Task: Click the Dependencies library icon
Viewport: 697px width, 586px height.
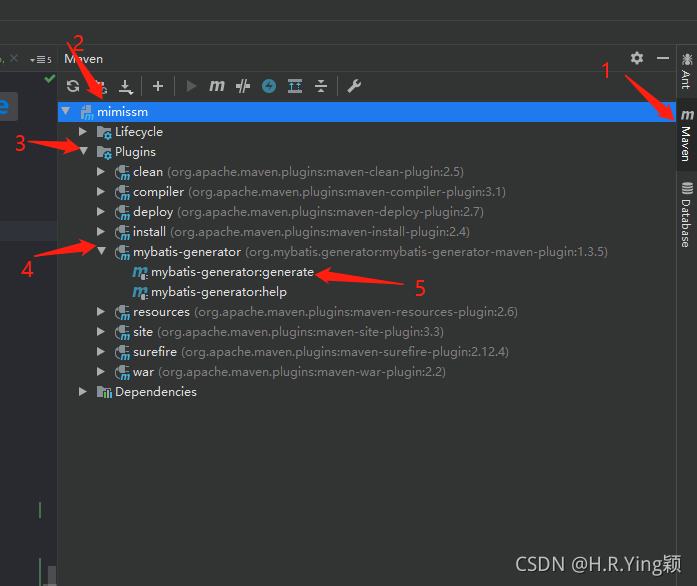Action: (x=104, y=392)
